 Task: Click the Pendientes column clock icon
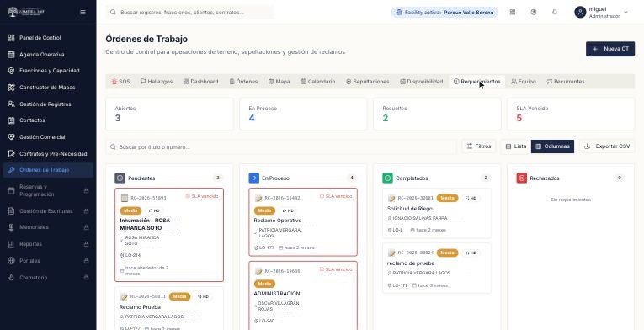(120, 178)
